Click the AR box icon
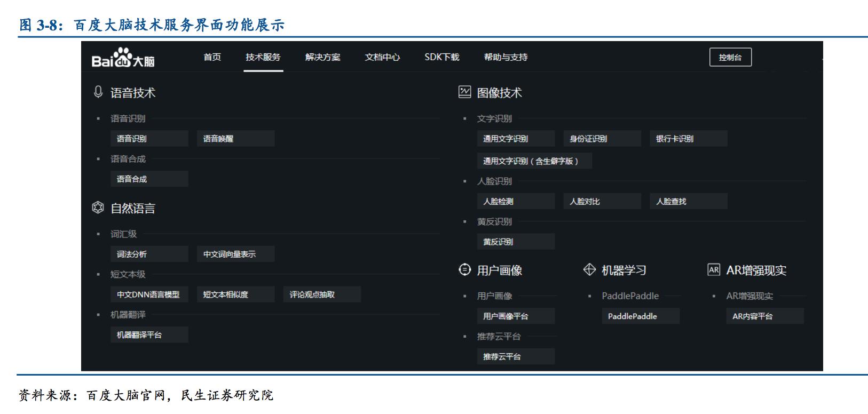The width and height of the screenshot is (868, 414). [x=714, y=270]
